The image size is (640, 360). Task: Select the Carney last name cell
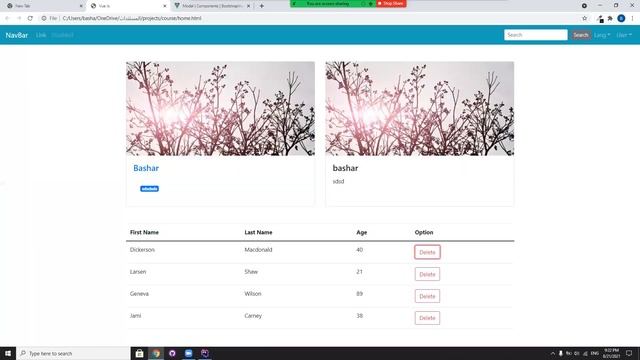click(x=253, y=316)
